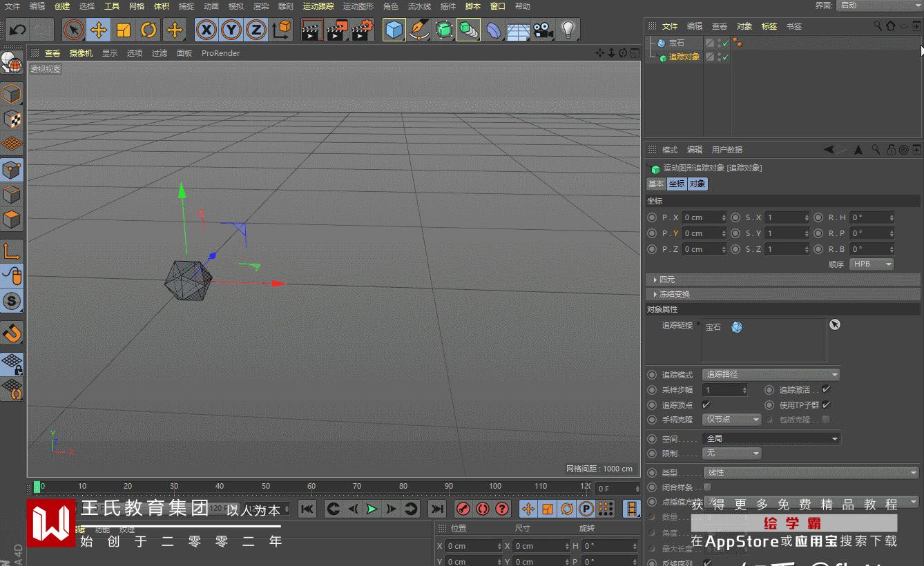Select 追踪对象 in object manager
The image size is (924, 566).
[x=684, y=57]
